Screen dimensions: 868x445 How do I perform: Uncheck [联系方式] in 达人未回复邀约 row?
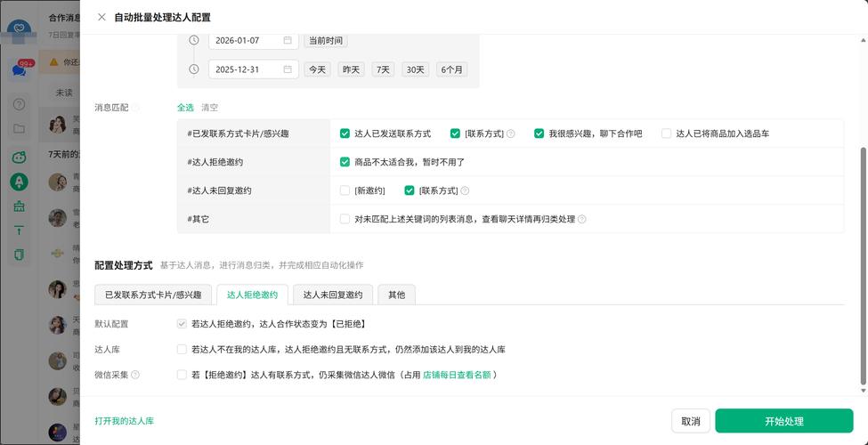(410, 190)
